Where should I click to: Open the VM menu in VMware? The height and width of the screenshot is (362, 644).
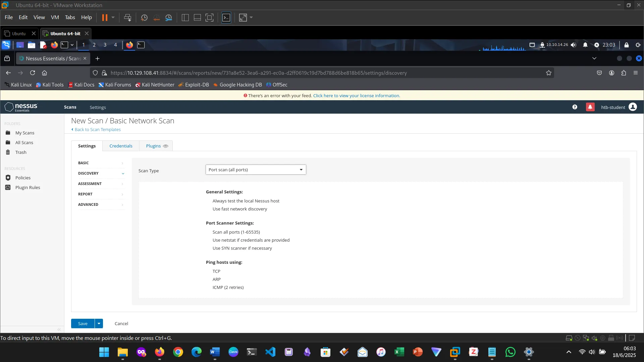tap(55, 17)
